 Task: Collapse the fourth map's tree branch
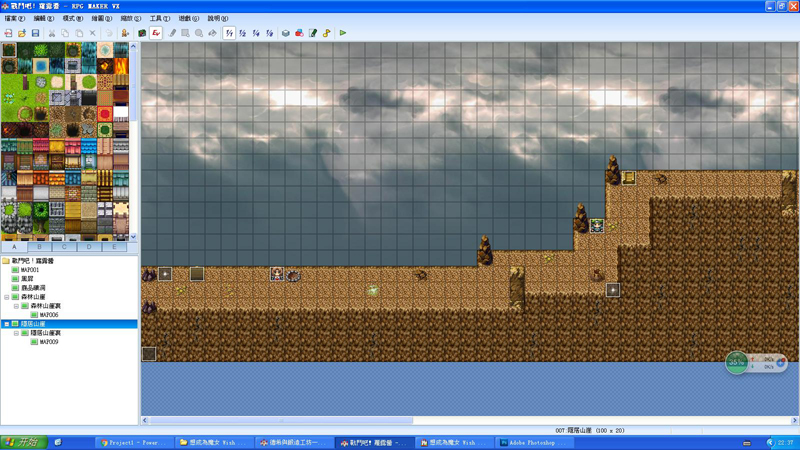point(7,297)
